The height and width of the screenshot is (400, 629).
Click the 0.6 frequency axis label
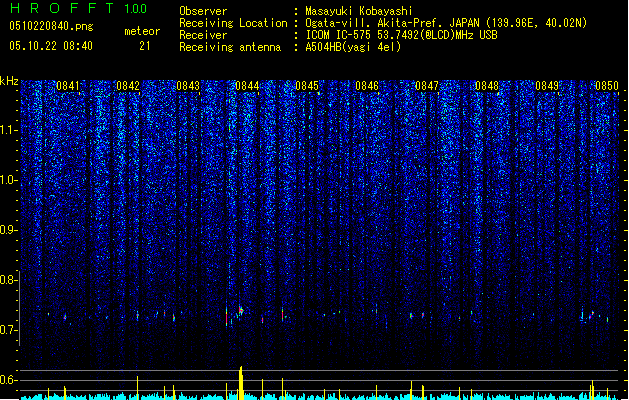click(x=9, y=380)
